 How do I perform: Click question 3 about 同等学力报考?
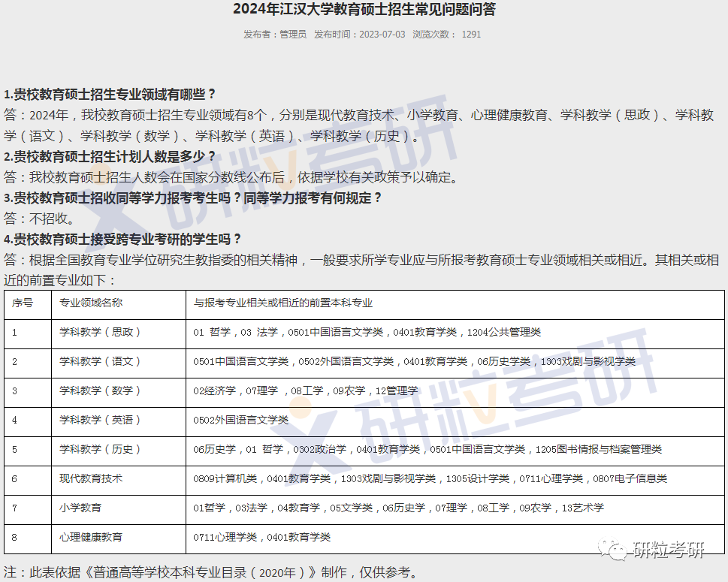click(193, 198)
